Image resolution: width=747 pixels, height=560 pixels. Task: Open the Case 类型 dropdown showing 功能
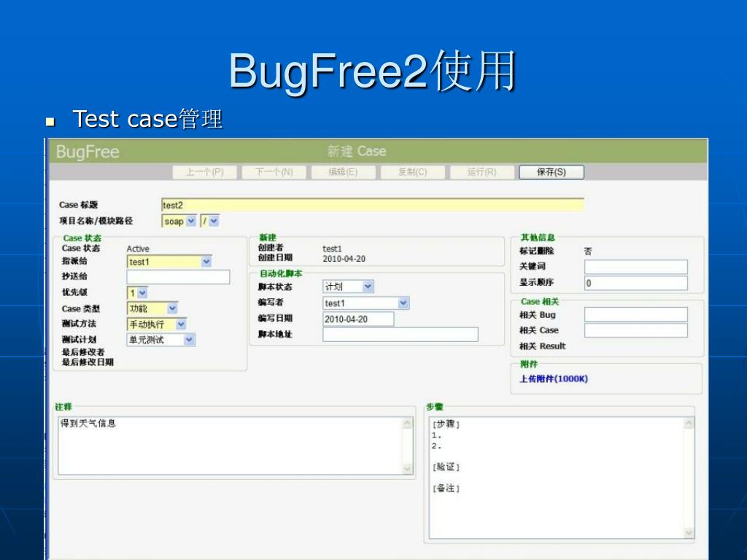coord(152,308)
